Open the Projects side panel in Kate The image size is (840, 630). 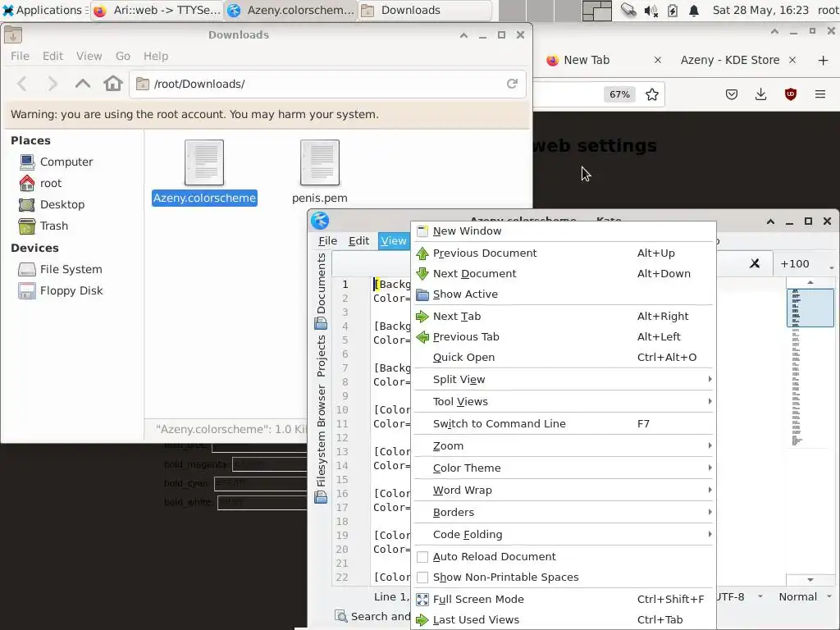tap(321, 356)
